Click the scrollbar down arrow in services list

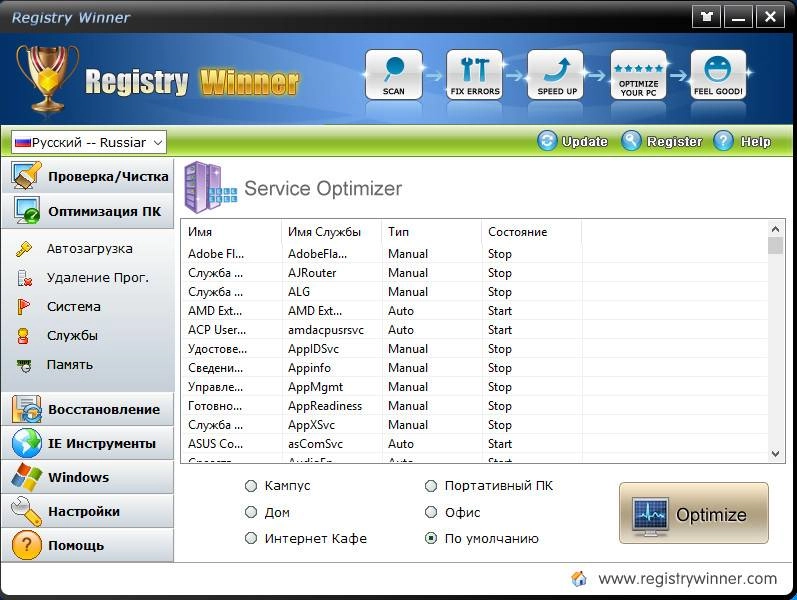pos(775,454)
